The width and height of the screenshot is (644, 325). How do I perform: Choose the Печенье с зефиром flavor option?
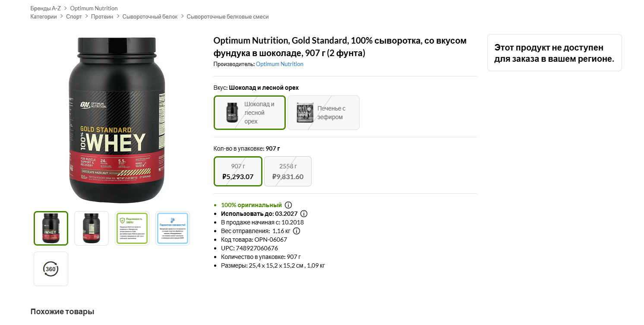point(324,113)
